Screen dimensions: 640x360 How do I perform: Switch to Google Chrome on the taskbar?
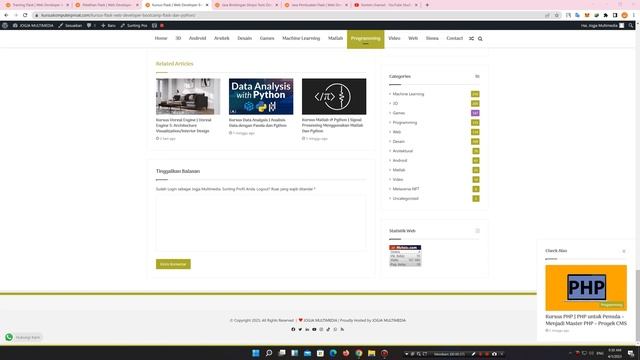click(359, 353)
